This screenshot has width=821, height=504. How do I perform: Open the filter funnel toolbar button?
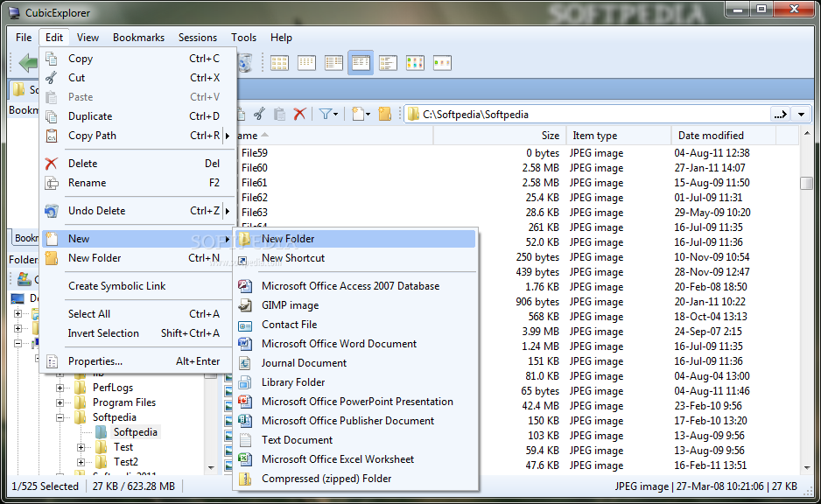click(x=328, y=114)
